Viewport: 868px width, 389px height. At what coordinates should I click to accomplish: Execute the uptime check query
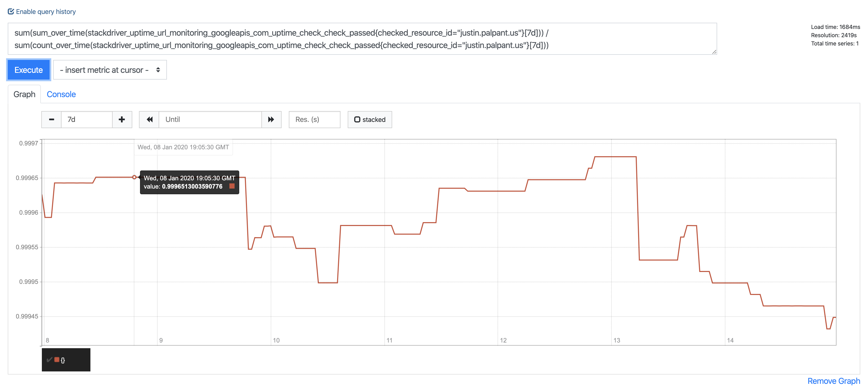click(x=28, y=70)
